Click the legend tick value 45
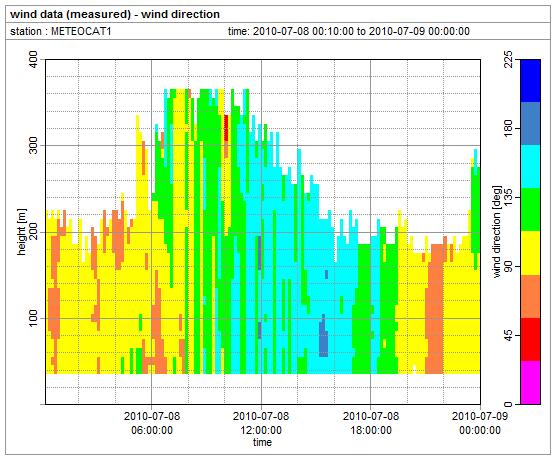The image size is (556, 460). [508, 335]
